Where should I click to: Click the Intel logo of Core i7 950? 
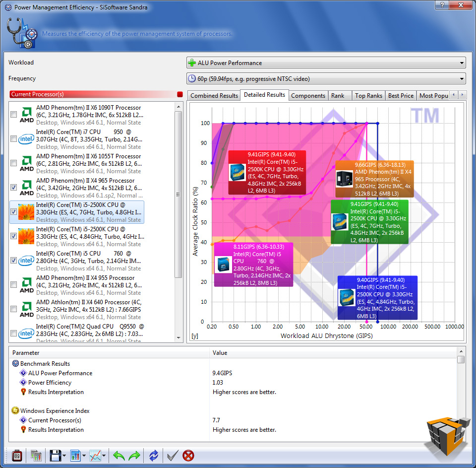point(26,139)
